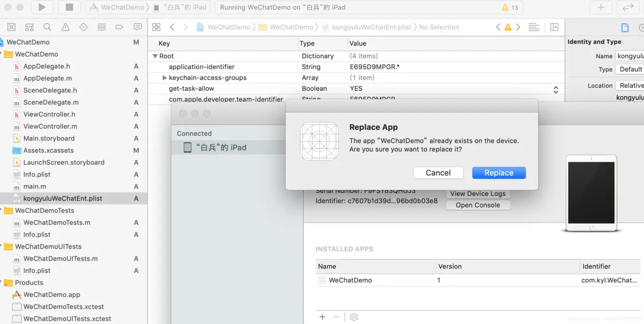The image size is (644, 324).
Task: Open get-task-allow YES value popup arrows
Action: tap(556, 89)
